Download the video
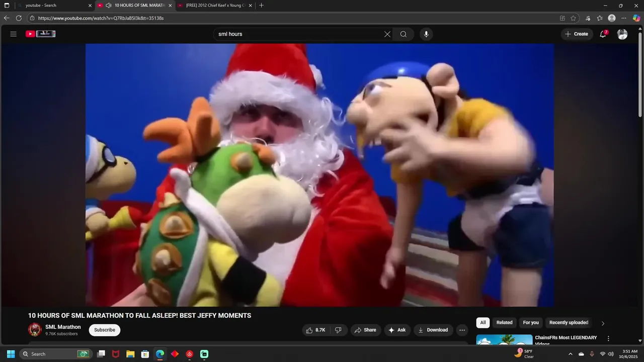 (433, 330)
